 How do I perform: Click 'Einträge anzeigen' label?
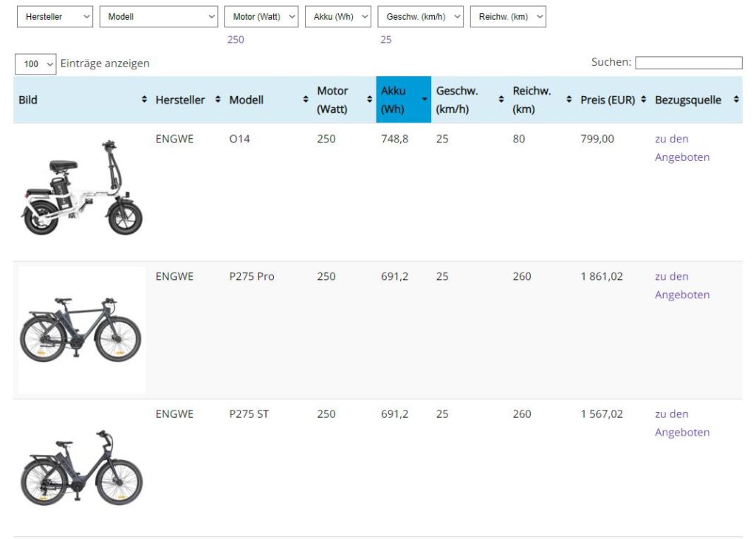pyautogui.click(x=105, y=63)
